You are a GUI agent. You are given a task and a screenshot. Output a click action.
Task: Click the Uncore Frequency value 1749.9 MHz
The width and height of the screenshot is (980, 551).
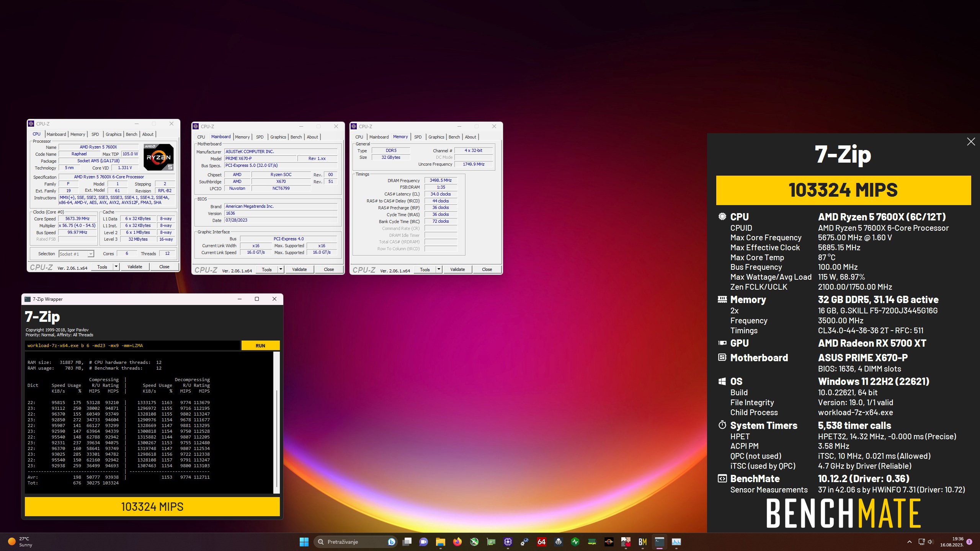point(474,164)
